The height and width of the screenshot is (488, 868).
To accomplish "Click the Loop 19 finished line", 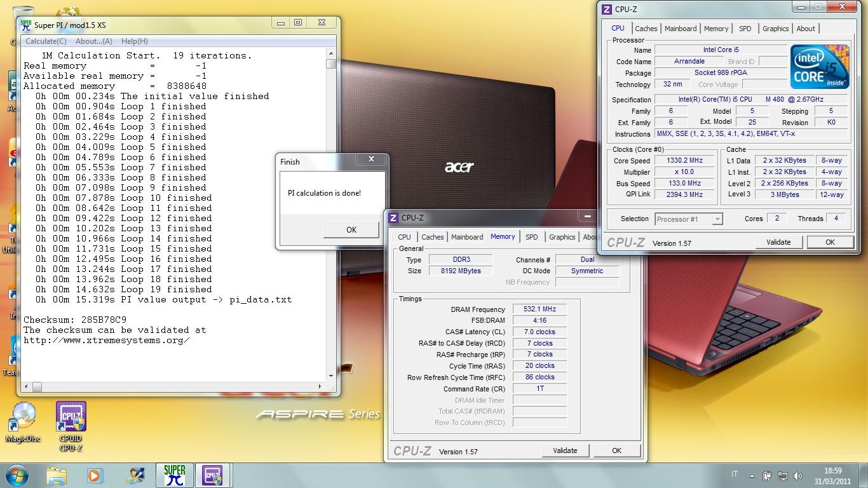I will point(124,289).
